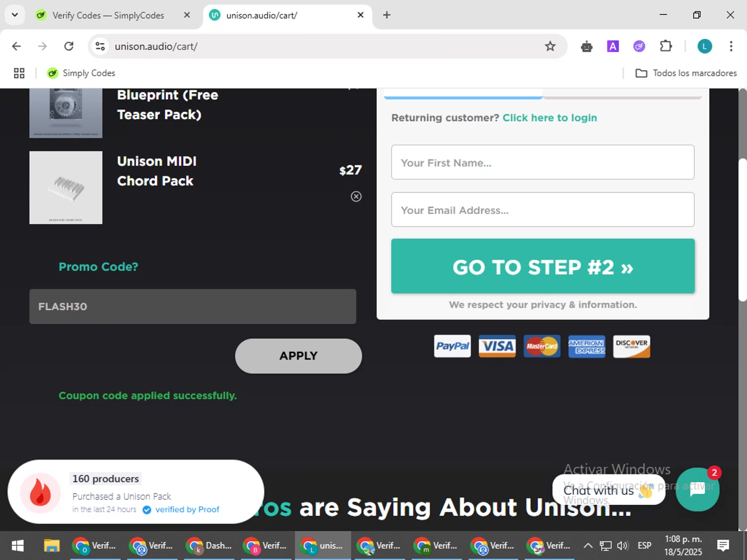This screenshot has height=560, width=747.
Task: Click the address bar URL
Action: pyautogui.click(x=156, y=46)
